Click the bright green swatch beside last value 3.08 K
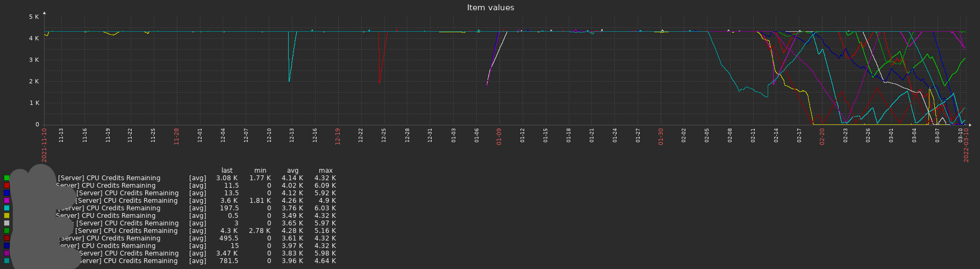This screenshot has width=980, height=269. click(7, 178)
